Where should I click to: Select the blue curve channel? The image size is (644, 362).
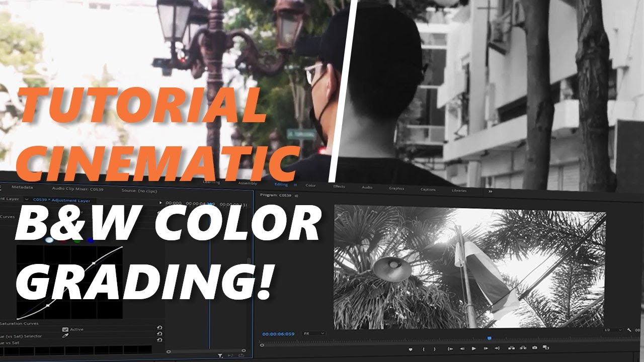90,240
